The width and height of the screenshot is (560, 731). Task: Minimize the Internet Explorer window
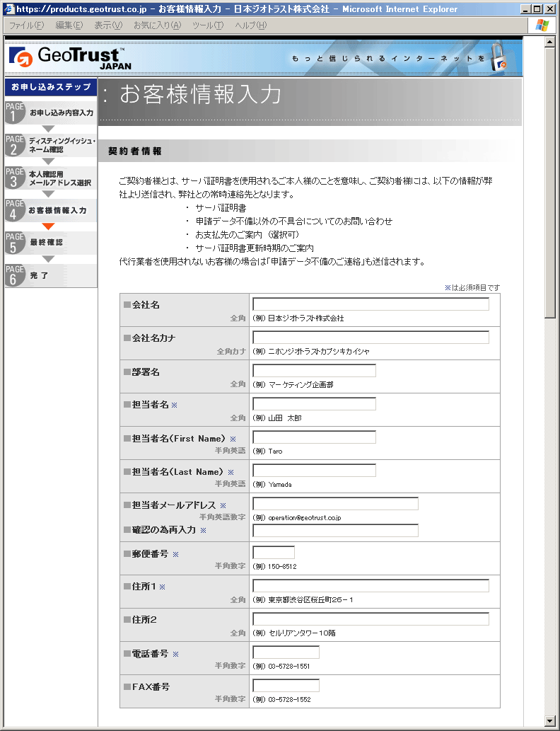click(x=526, y=9)
